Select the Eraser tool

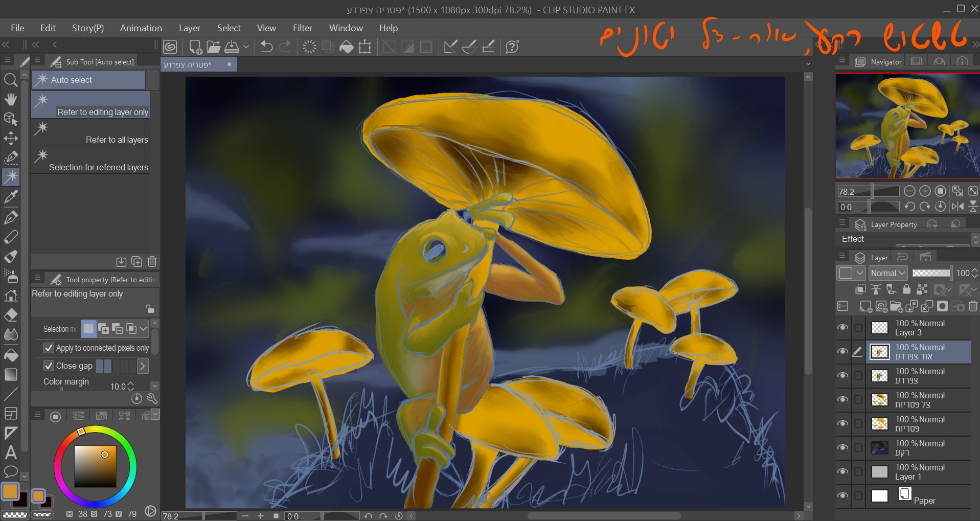coord(10,315)
